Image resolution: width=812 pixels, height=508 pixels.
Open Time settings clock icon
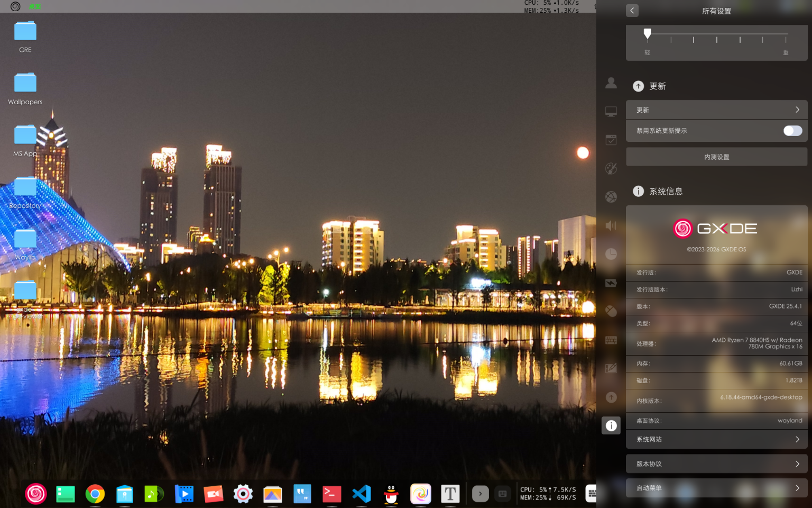click(611, 254)
